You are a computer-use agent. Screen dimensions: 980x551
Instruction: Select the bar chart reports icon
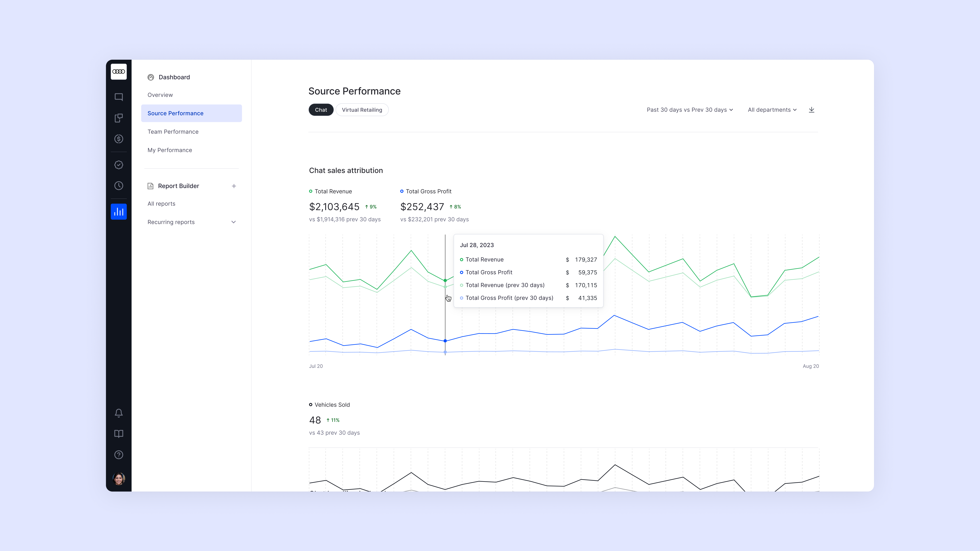point(119,211)
